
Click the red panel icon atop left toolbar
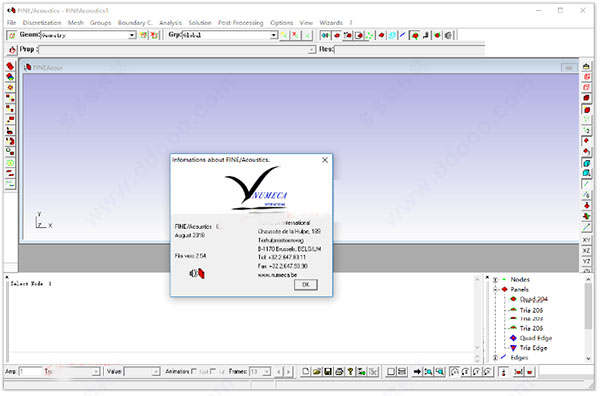(10, 66)
